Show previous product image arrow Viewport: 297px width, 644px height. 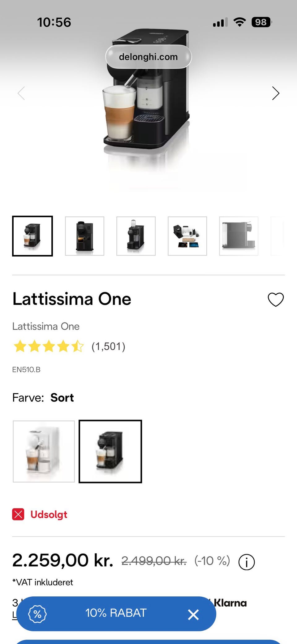pos(21,93)
